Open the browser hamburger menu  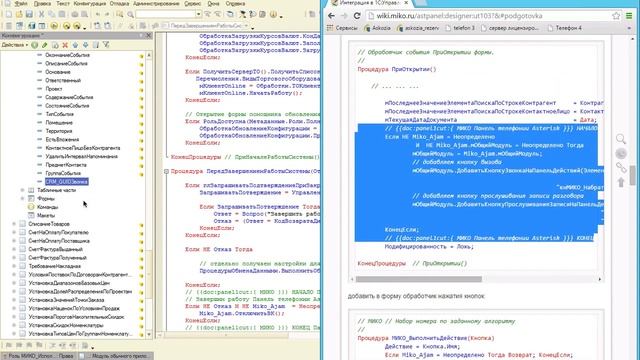tap(629, 16)
